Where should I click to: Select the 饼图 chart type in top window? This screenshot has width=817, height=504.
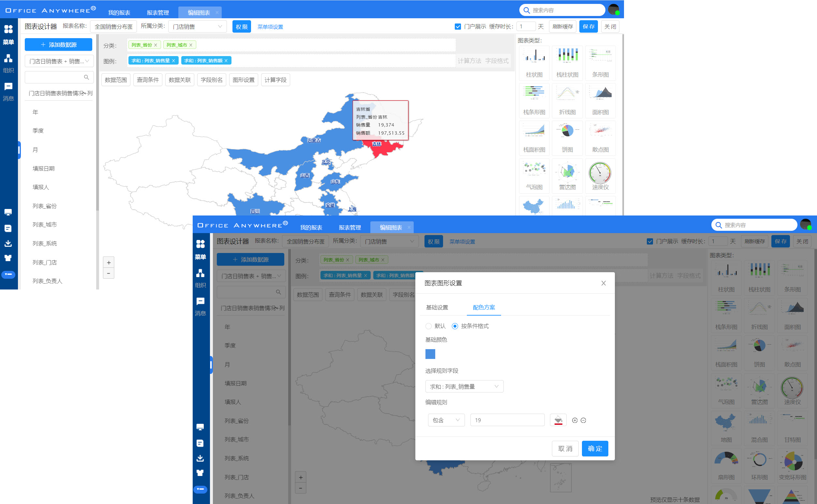[x=567, y=138]
